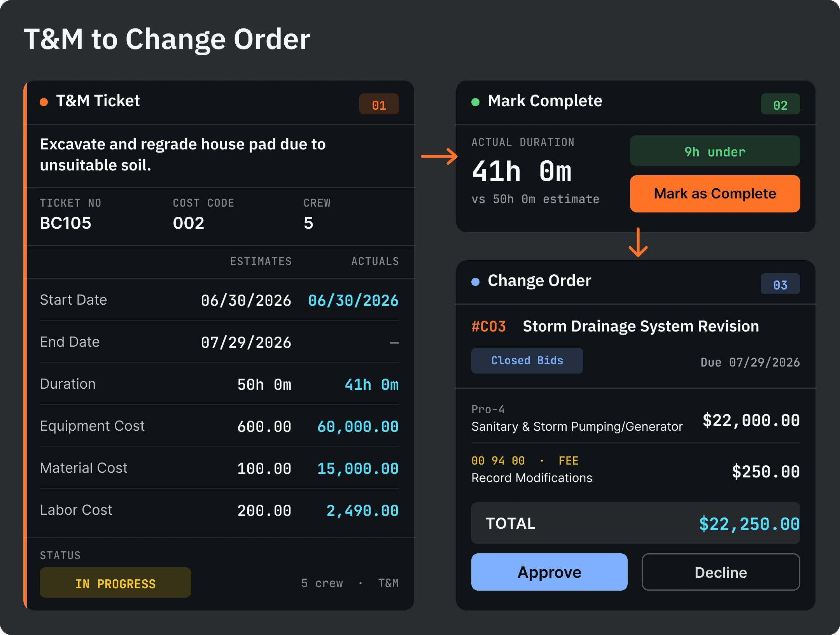Select the Closed Bids tag

pyautogui.click(x=527, y=361)
